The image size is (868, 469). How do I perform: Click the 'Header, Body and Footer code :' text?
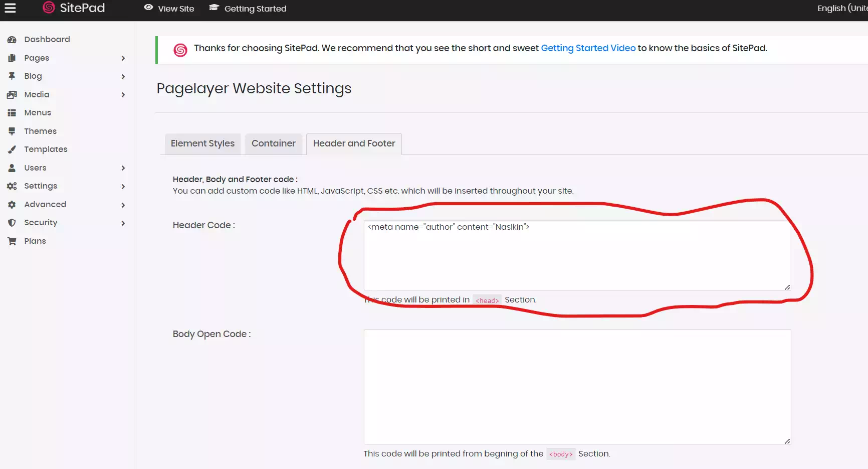pos(235,180)
